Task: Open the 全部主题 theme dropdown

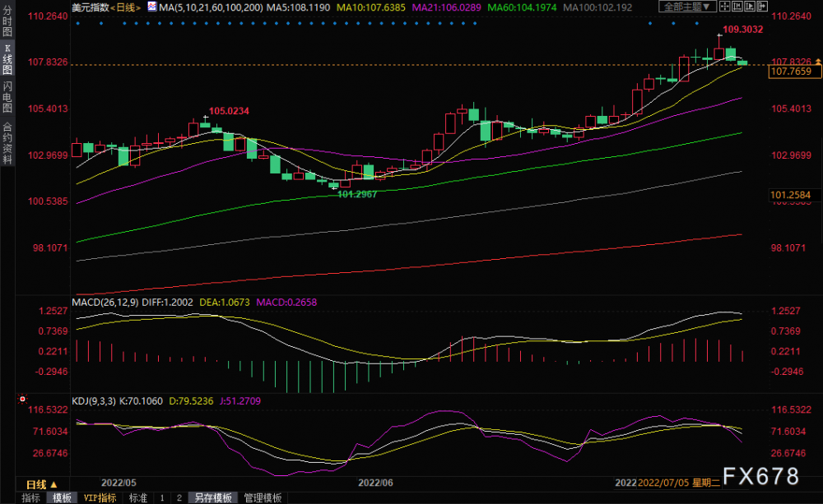Action: (687, 7)
